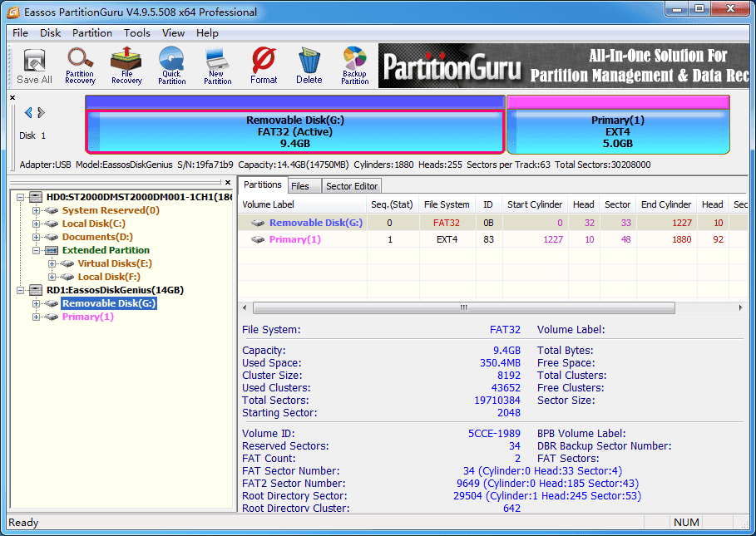Click the Delete partition icon
The height and width of the screenshot is (536, 756).
click(x=309, y=66)
